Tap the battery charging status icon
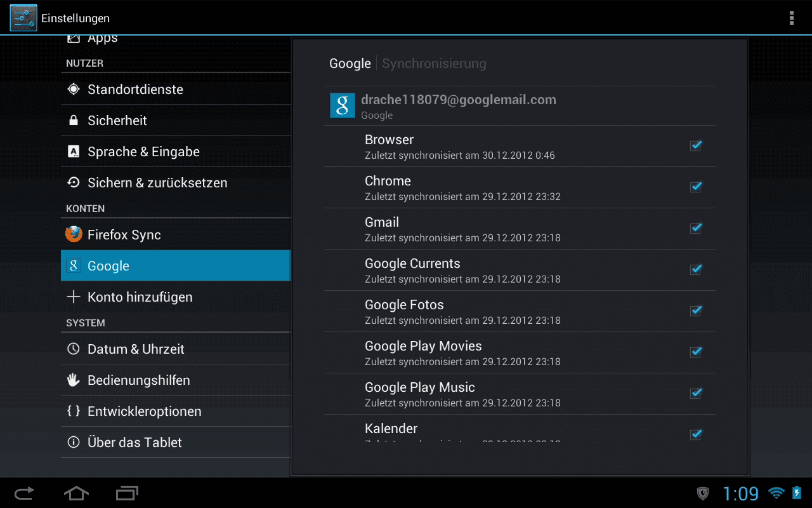The image size is (812, 508). 797,493
